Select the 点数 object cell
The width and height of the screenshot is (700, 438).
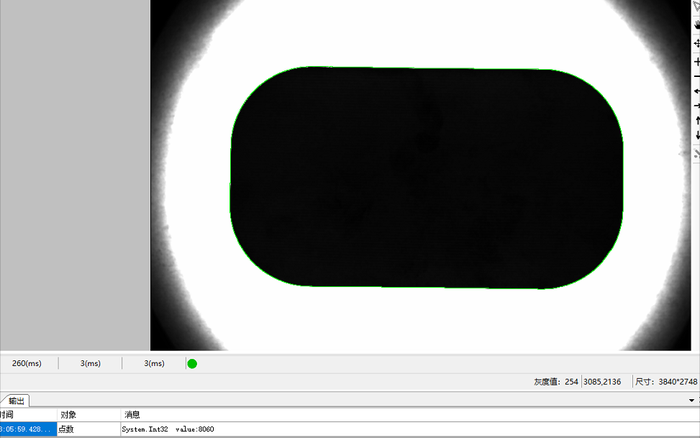[x=88, y=429]
